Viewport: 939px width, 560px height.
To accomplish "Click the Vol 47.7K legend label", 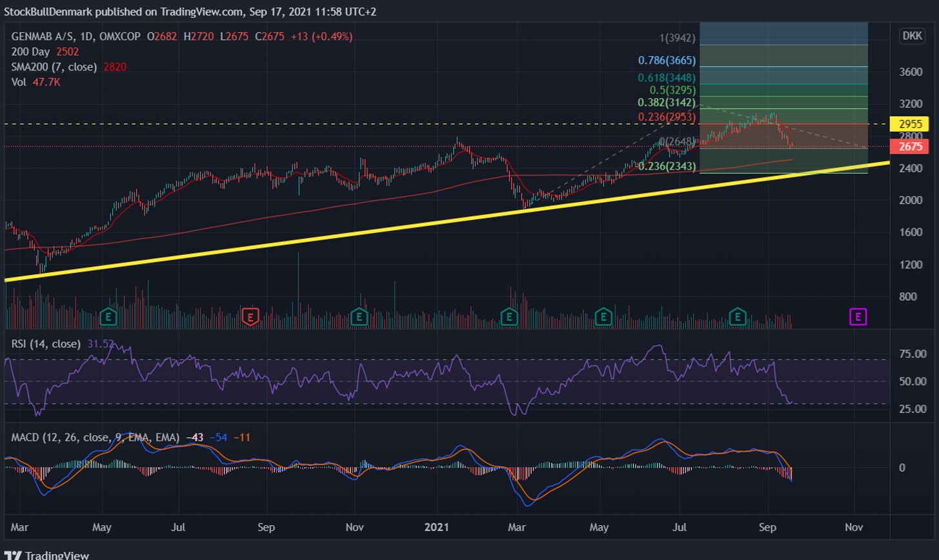I will click(x=36, y=82).
